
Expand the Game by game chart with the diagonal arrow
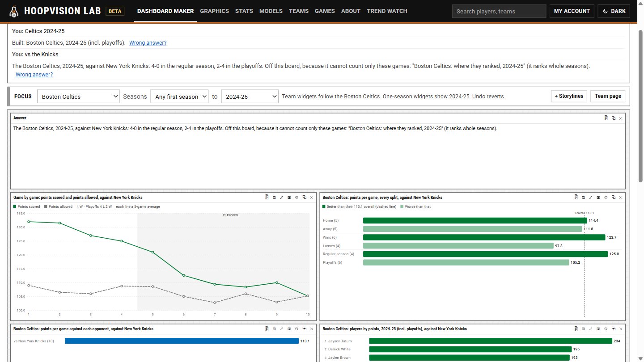tap(282, 197)
